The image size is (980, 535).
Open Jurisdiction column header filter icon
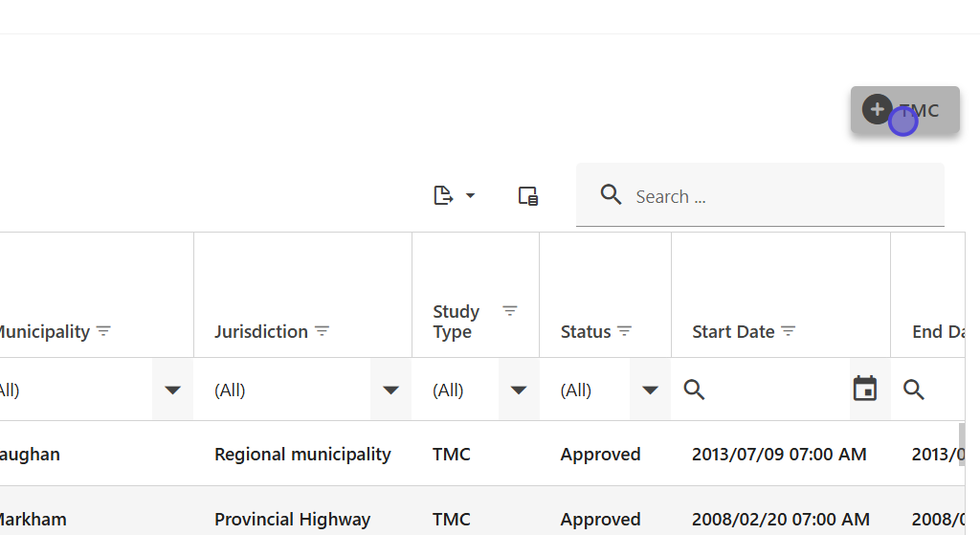(x=323, y=331)
